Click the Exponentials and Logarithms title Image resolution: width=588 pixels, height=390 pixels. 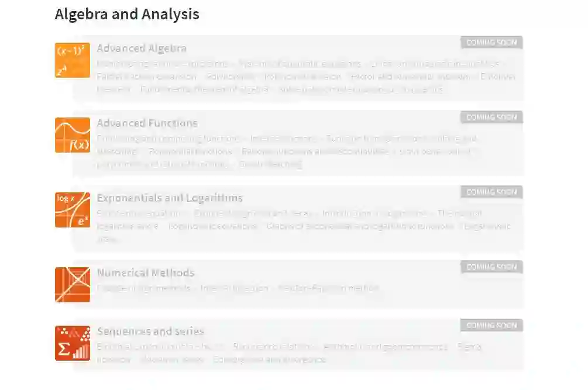[169, 198]
